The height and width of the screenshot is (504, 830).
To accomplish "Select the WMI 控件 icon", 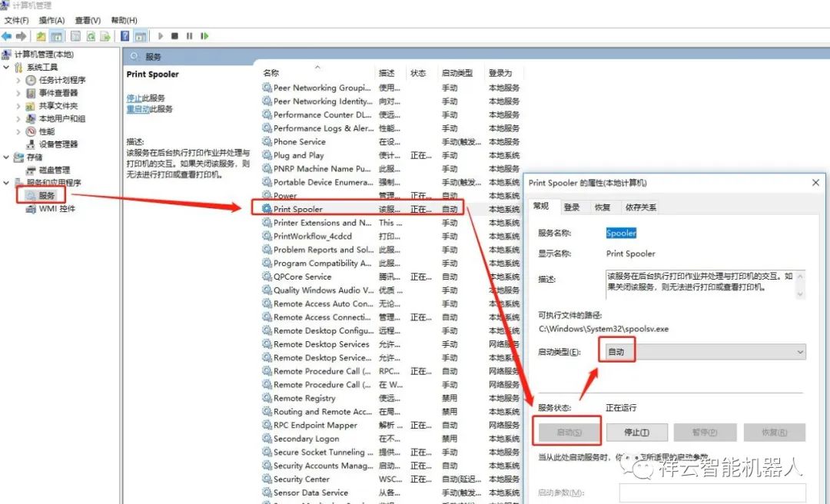I will pyautogui.click(x=31, y=208).
